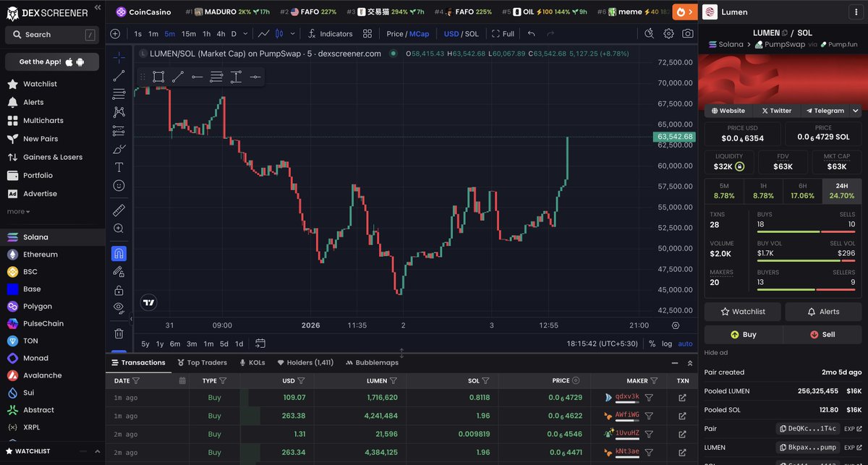Copy the Pair address DeQKc...1T4c
868x465 pixels.
click(809, 428)
